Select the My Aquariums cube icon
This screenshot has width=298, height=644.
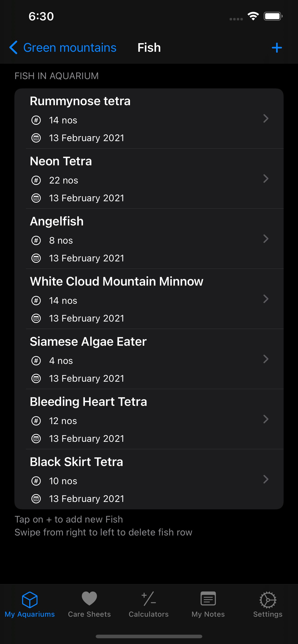tap(30, 599)
